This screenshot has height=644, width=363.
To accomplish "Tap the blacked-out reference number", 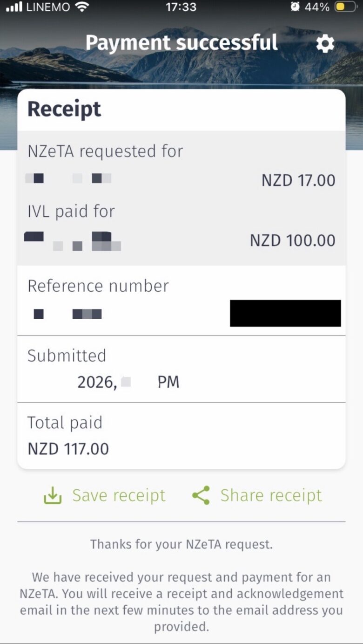I will pos(285,313).
